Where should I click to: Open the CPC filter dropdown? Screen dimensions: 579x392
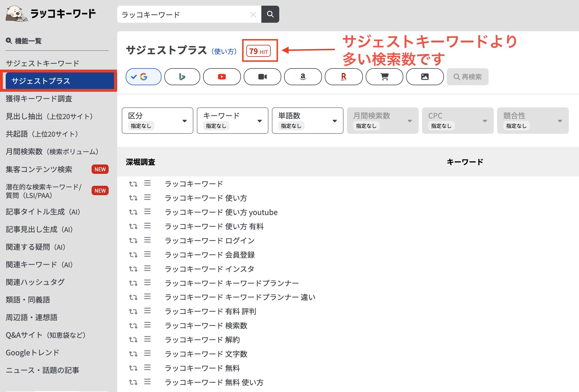click(x=458, y=120)
